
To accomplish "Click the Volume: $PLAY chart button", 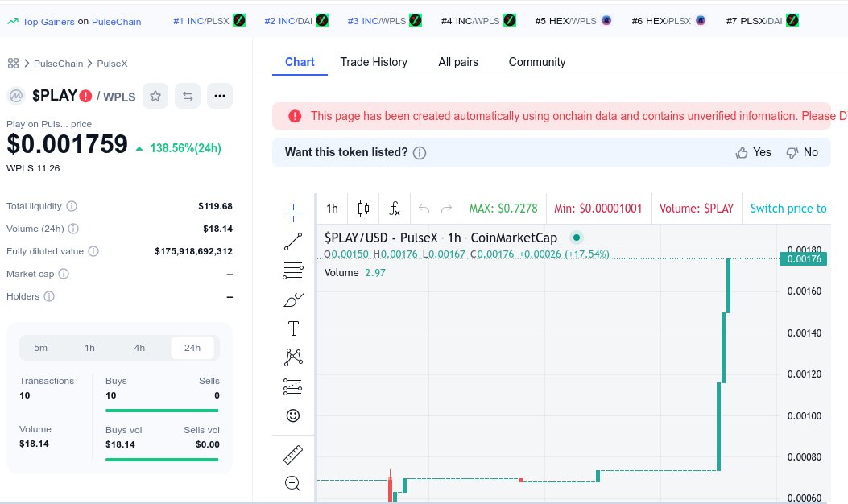I will [697, 209].
